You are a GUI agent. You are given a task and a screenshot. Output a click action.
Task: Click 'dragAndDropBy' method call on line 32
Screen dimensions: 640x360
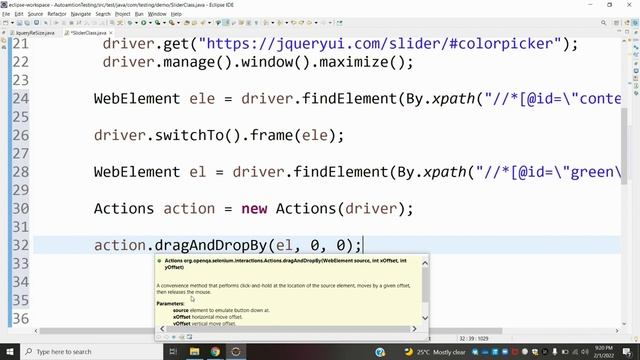click(x=211, y=245)
